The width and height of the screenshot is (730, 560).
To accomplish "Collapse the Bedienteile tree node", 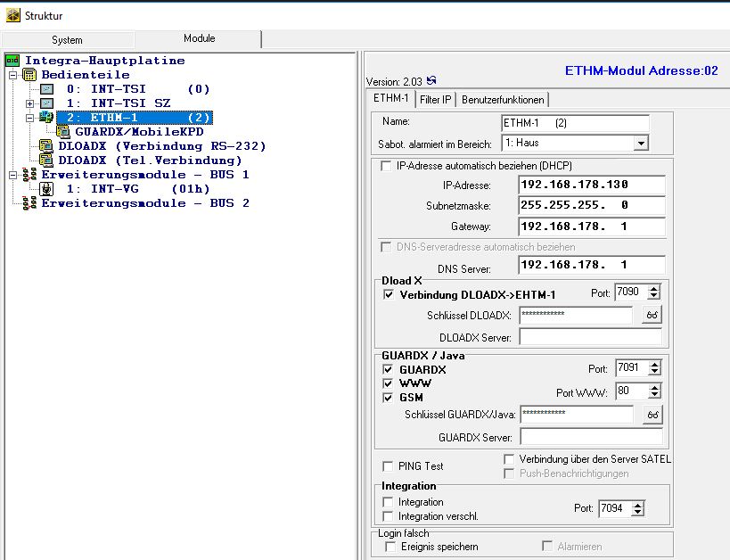I will point(12,75).
